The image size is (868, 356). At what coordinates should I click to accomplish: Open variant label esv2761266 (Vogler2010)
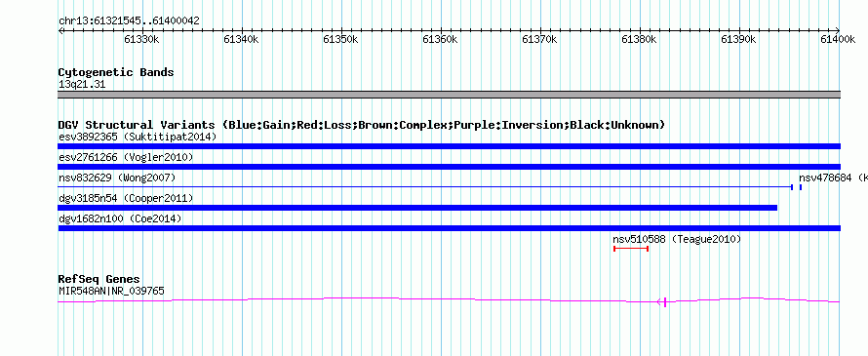click(126, 158)
